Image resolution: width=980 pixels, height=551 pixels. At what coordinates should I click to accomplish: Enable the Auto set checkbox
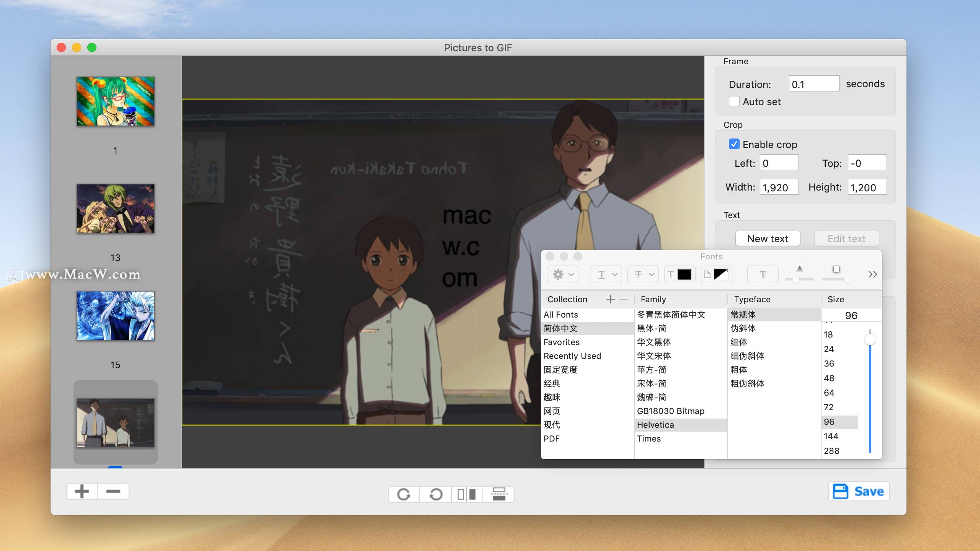734,101
